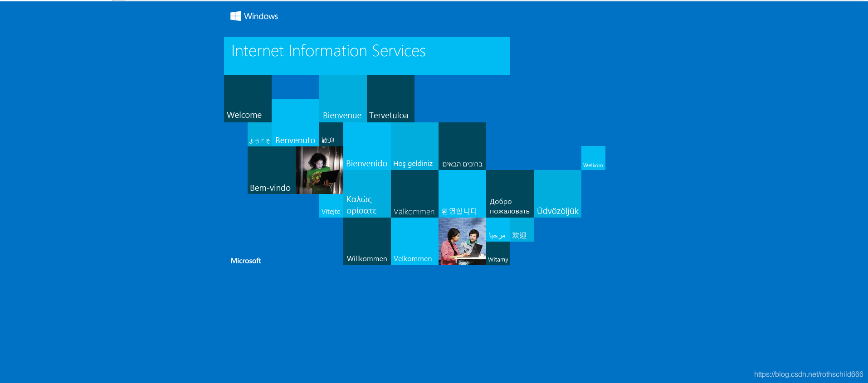Click the Willkommen tile
Screen dimensions: 868x383
367,241
